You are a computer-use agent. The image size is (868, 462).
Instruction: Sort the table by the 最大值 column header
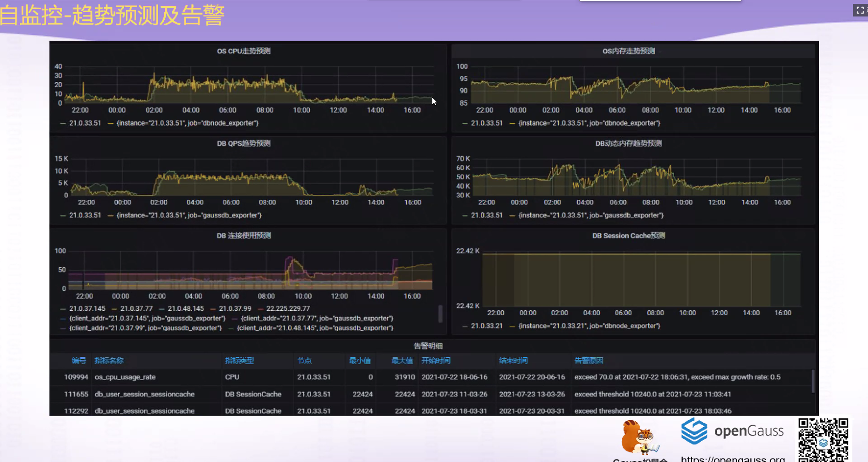[x=402, y=361]
